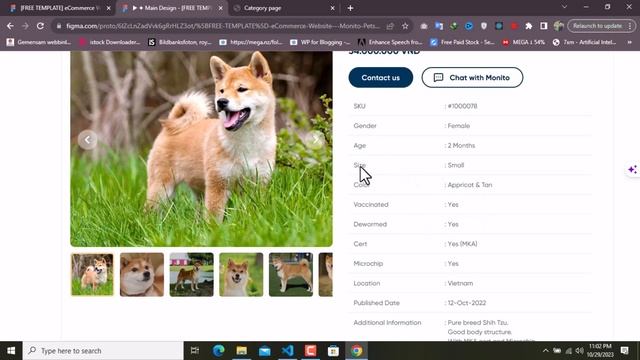The image size is (640, 360).
Task: Select third thumbnail with dog by water
Action: (191, 274)
